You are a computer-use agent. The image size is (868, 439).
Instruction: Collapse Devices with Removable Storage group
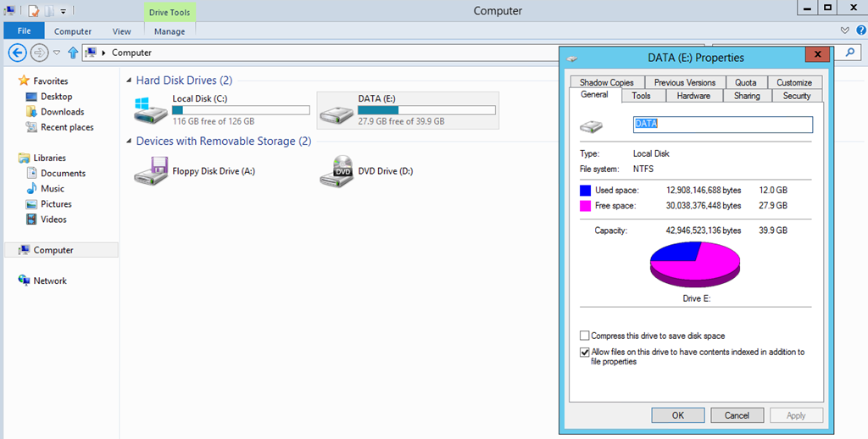point(129,142)
